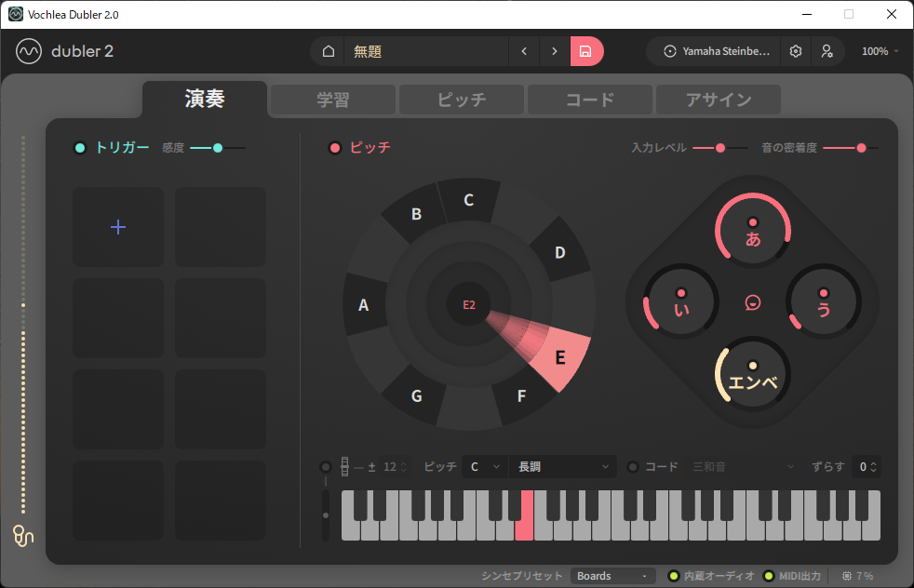Toggle the トリガー enable switch
This screenshot has height=588, width=914.
coord(80,147)
